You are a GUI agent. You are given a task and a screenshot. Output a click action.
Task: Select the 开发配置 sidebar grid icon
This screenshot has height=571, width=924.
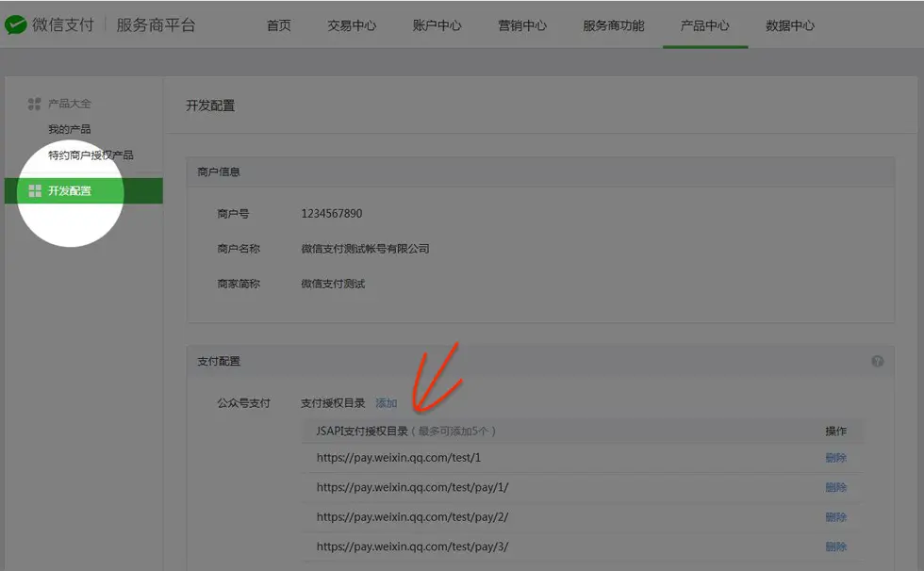[x=36, y=190]
